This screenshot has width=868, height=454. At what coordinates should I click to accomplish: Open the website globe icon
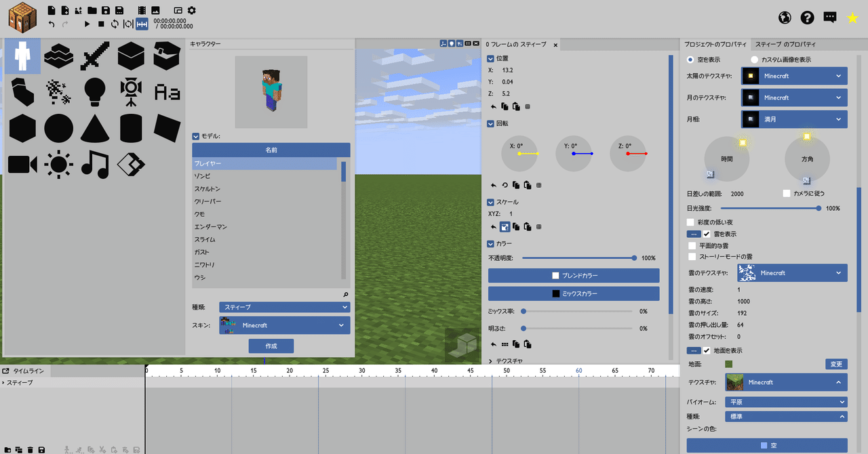coord(785,18)
